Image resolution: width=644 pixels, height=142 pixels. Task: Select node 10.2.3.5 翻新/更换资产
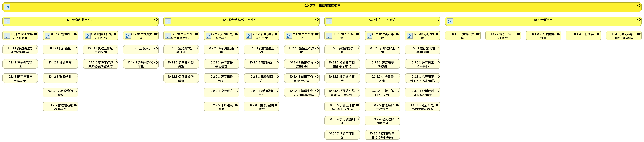[262, 107]
